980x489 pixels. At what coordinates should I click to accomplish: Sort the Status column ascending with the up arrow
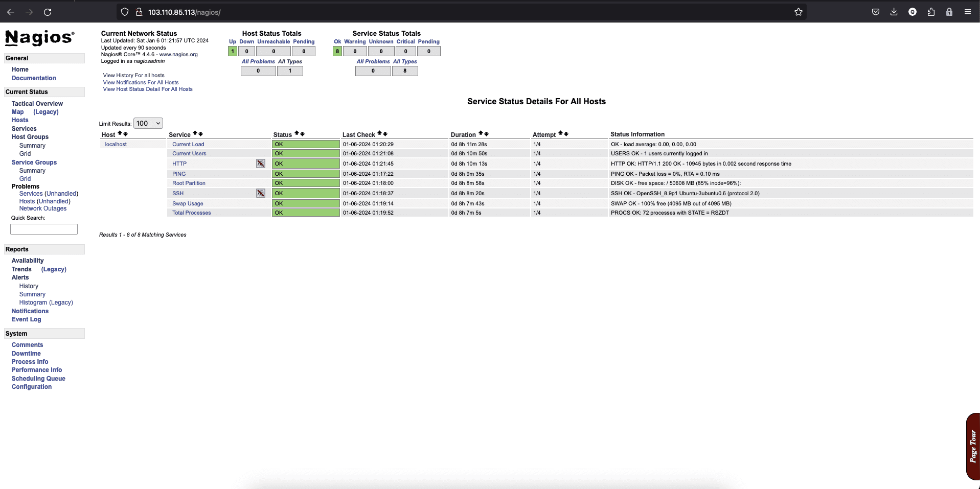point(297,133)
